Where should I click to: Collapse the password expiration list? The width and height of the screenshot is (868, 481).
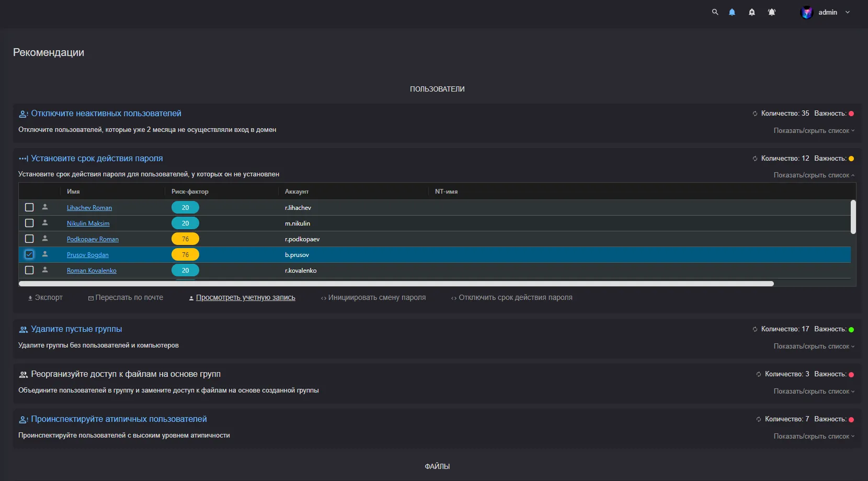(814, 175)
